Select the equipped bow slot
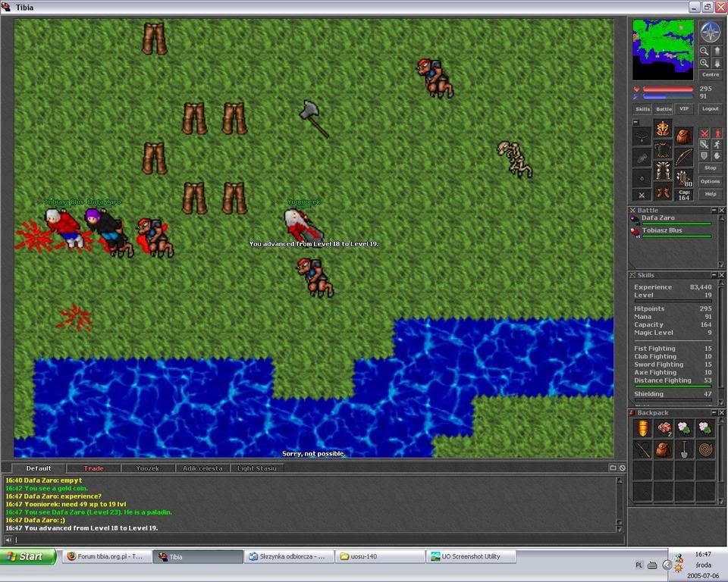 pyautogui.click(x=683, y=157)
